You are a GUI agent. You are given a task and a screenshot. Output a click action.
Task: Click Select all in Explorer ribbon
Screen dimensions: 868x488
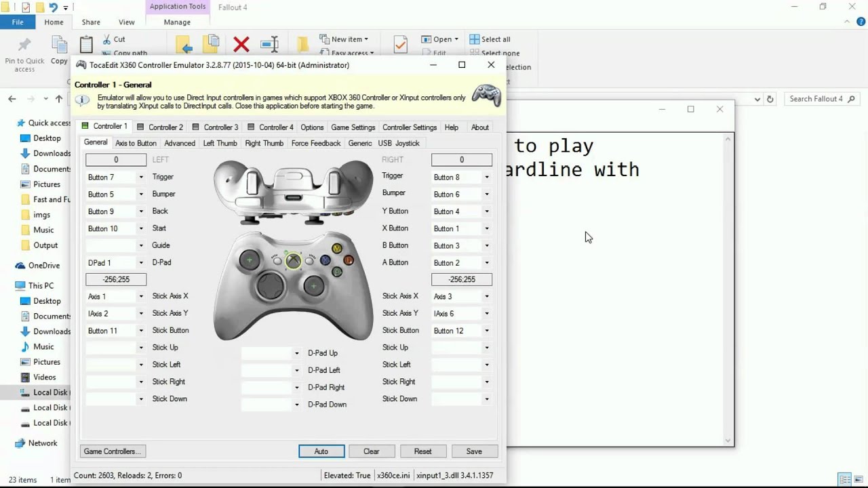[490, 39]
